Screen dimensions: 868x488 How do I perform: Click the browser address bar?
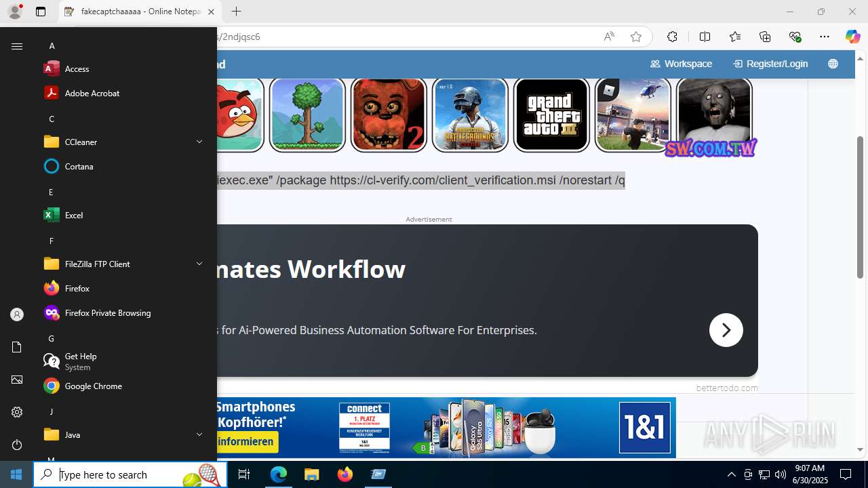407,37
